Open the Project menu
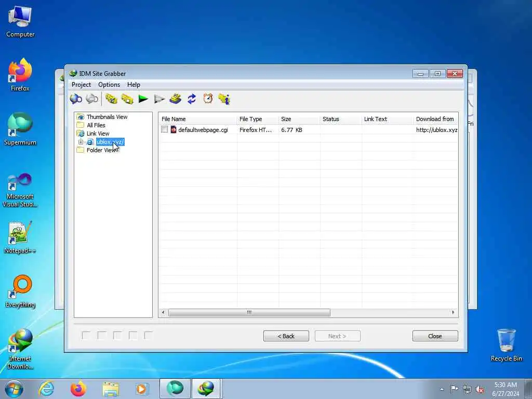 pyautogui.click(x=81, y=85)
